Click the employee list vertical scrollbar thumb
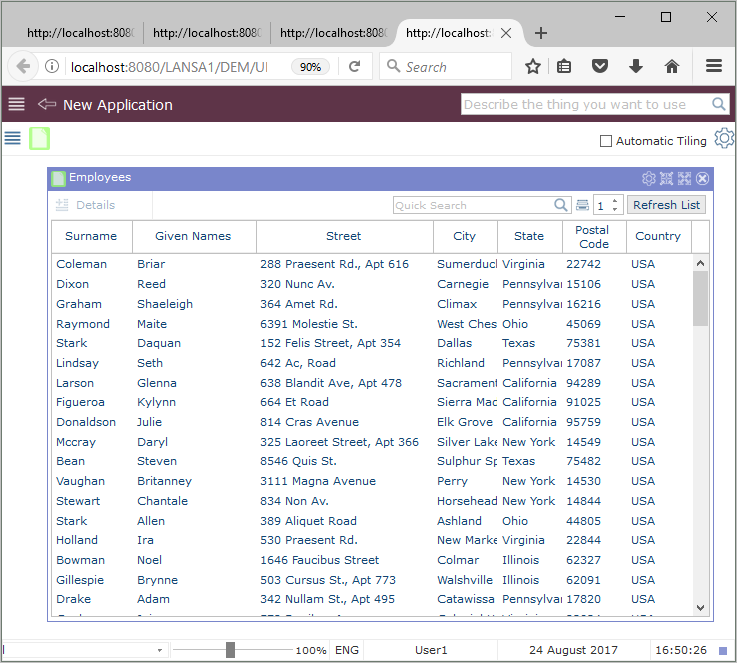 700,298
